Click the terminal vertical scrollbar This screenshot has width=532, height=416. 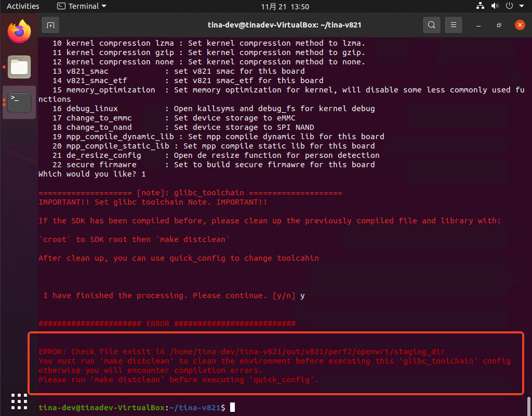point(529,405)
